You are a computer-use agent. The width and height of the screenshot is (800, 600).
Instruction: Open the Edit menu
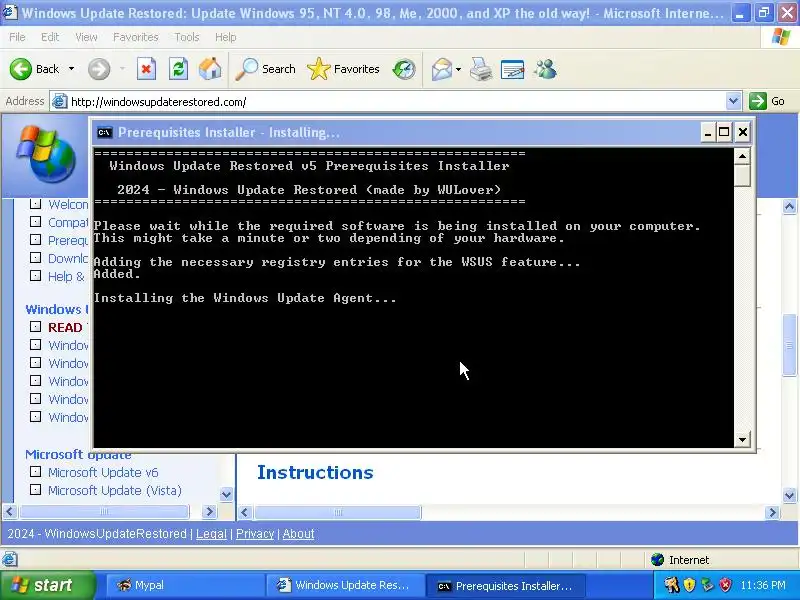(x=49, y=37)
